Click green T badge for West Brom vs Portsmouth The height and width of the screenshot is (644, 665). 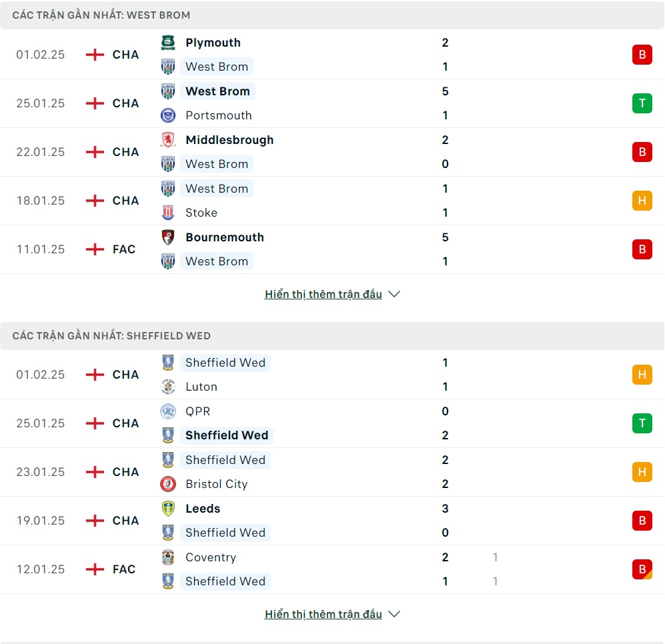click(642, 103)
